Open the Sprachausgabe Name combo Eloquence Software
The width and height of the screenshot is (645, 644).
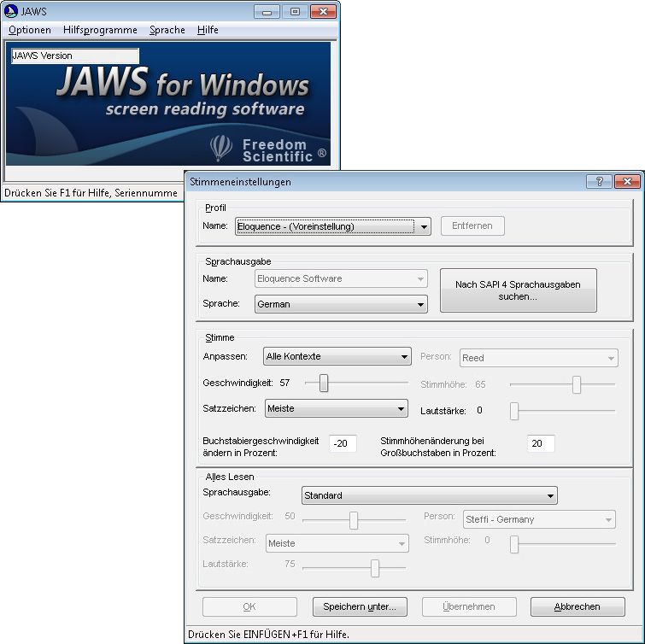(x=341, y=278)
